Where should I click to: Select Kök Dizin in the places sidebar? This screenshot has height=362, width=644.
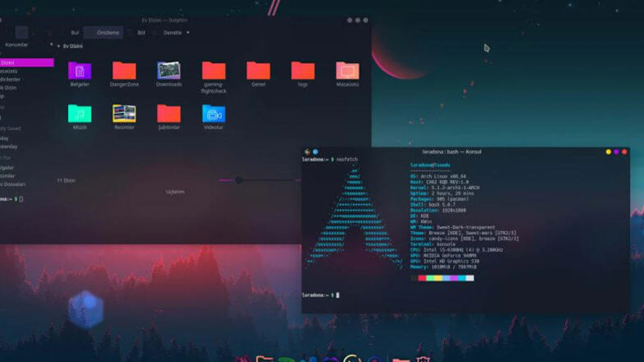tap(8, 87)
